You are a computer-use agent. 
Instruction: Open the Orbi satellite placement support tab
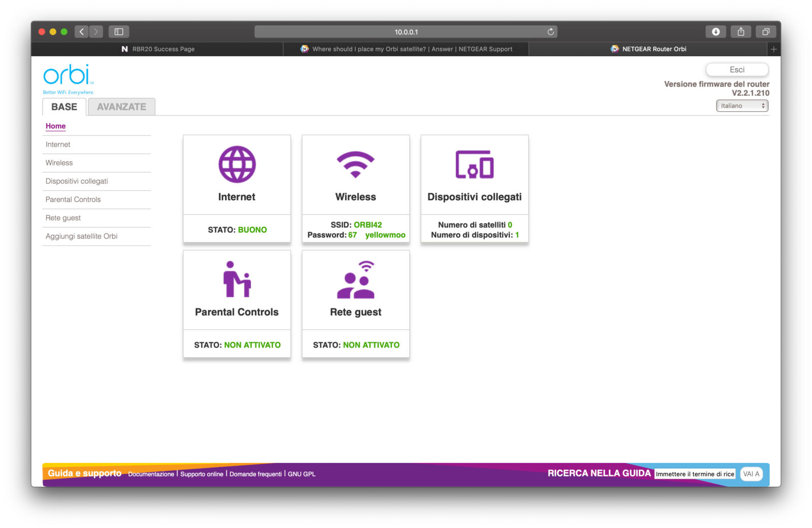pyautogui.click(x=406, y=49)
